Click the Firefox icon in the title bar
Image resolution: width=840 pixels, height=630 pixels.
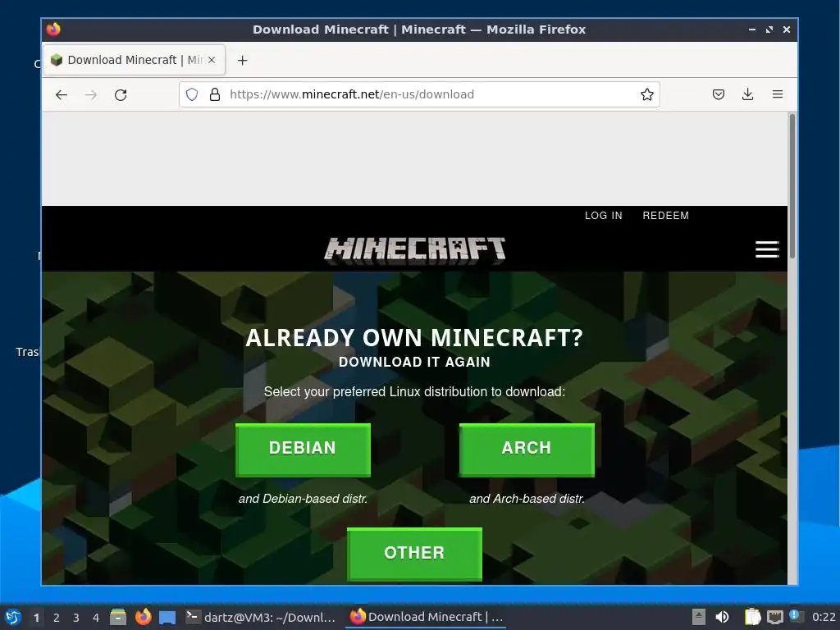(x=53, y=29)
